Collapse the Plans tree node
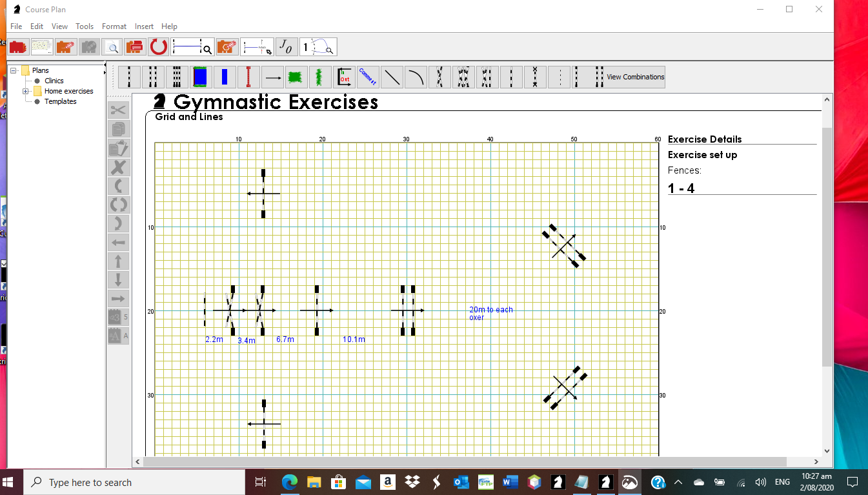This screenshot has height=495, width=868. (14, 70)
